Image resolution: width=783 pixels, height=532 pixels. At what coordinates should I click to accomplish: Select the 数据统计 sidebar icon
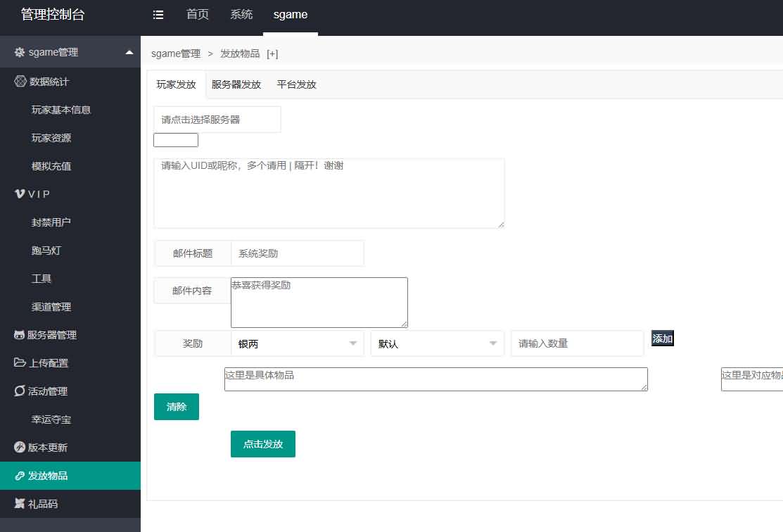pos(20,81)
